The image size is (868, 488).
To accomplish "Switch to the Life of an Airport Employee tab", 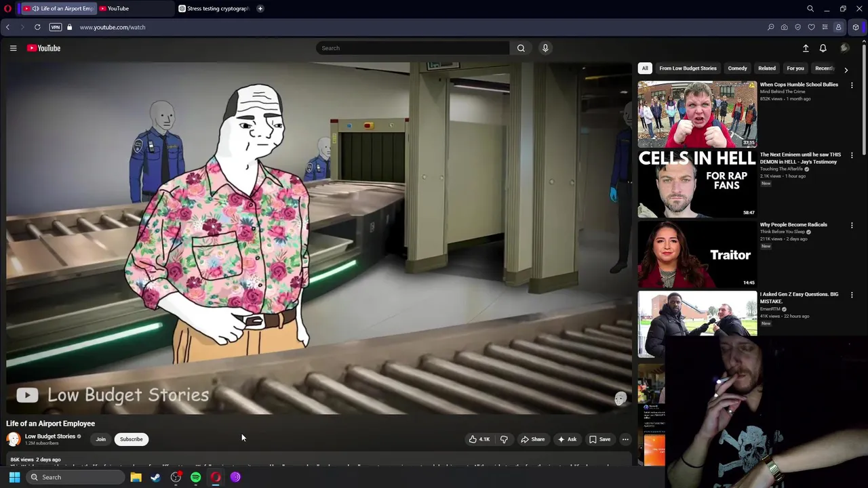I will tap(58, 9).
